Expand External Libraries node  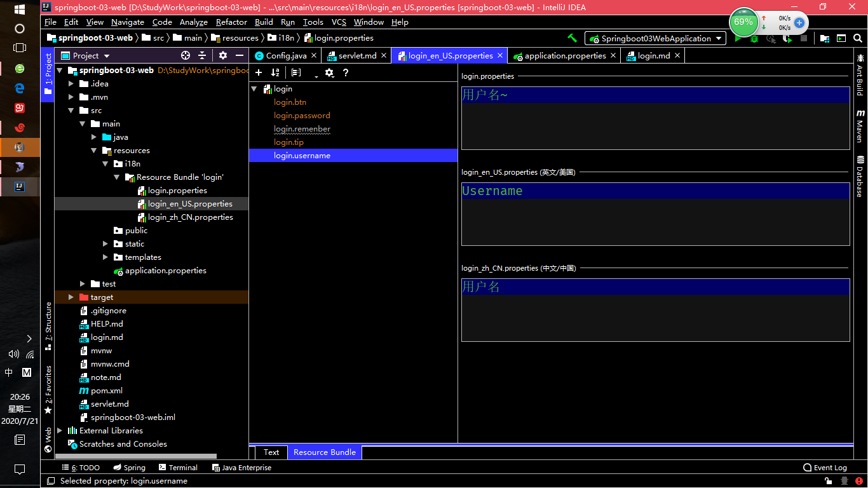pos(60,431)
